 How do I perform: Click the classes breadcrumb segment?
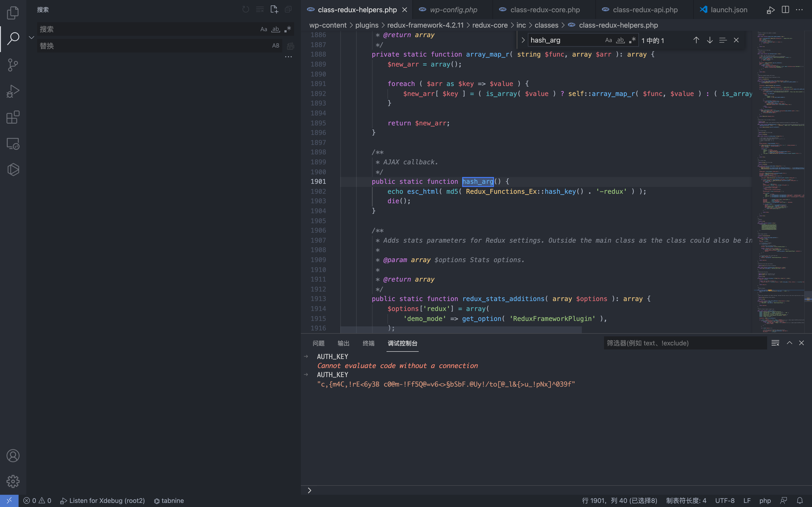tap(546, 25)
